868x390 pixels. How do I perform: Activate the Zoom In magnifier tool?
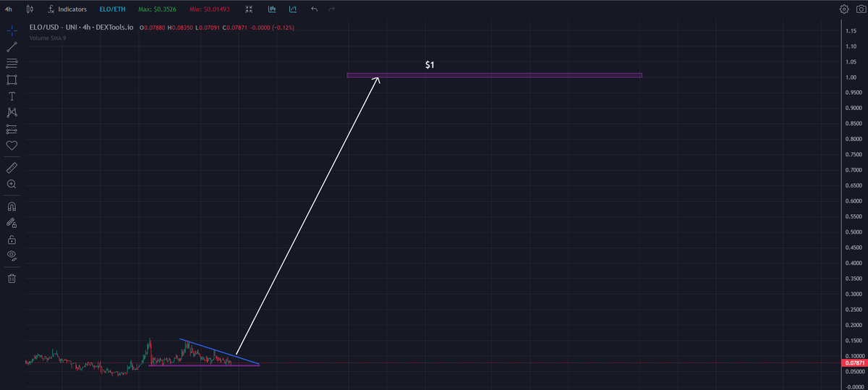point(12,185)
